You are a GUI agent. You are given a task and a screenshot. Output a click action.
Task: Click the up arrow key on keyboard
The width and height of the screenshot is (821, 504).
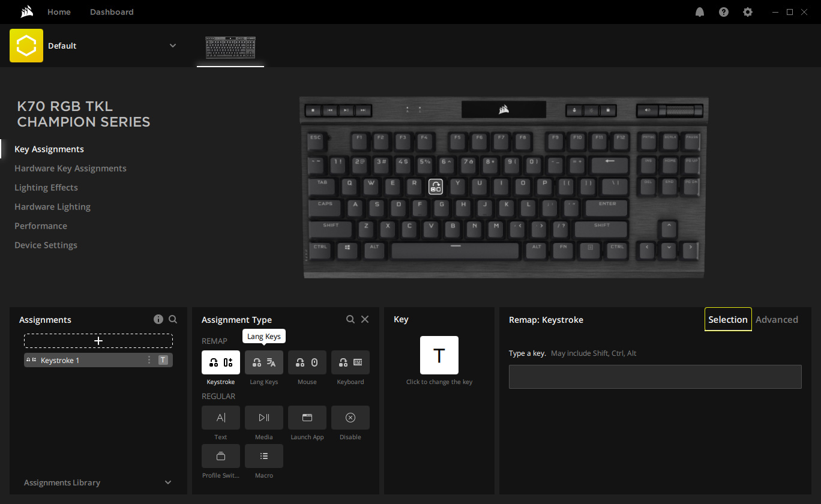(668, 228)
